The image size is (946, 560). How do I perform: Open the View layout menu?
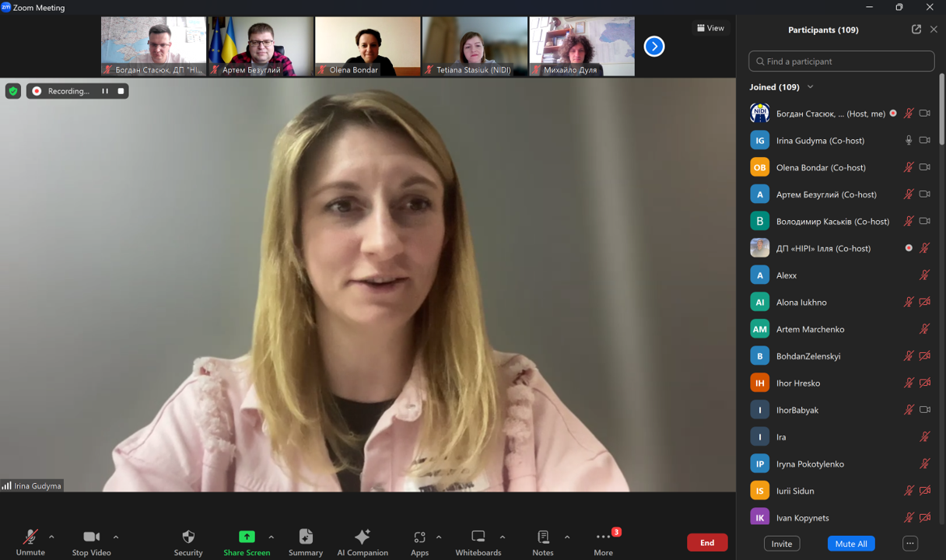(710, 28)
